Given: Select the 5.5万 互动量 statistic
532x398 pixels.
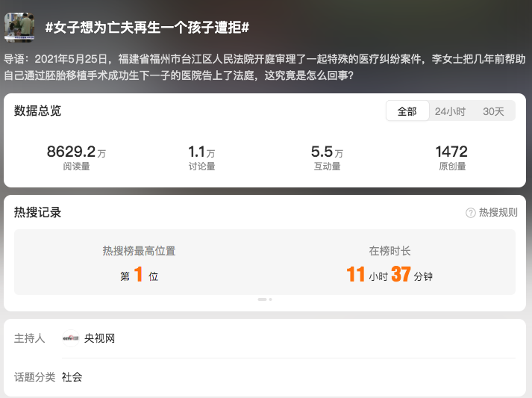Looking at the screenshot, I should tap(327, 158).
